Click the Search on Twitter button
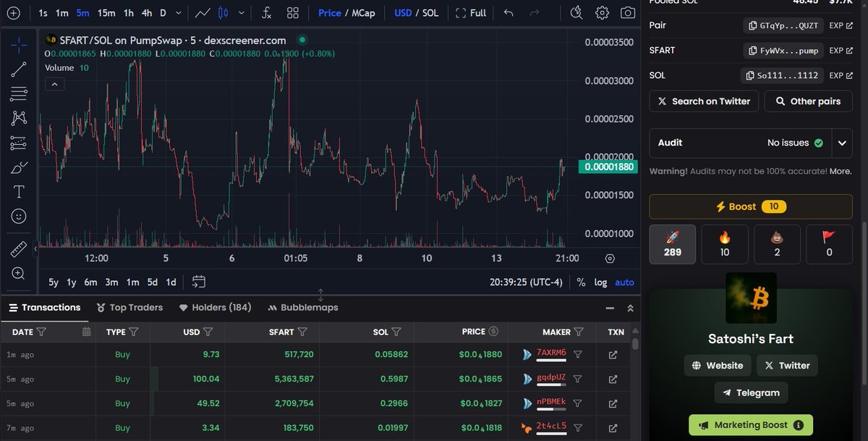 point(703,101)
